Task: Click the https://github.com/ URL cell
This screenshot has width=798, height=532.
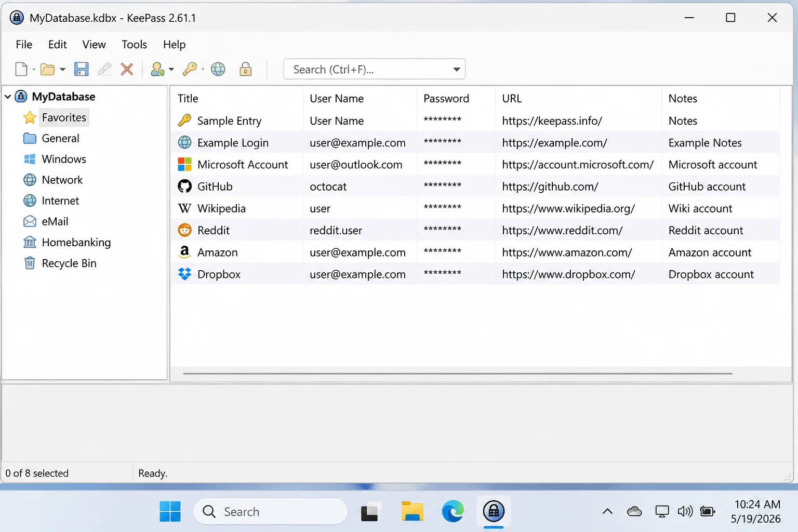Action: tap(550, 187)
